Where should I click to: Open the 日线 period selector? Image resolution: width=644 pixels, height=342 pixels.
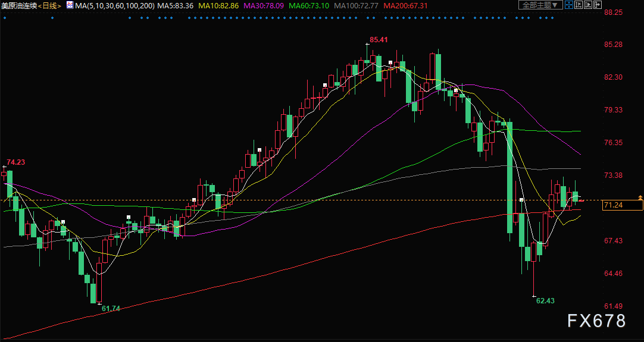[51, 5]
